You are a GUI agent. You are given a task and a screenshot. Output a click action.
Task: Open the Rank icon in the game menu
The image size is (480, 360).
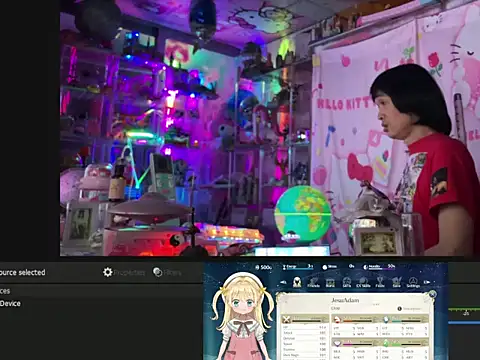[x=330, y=282]
